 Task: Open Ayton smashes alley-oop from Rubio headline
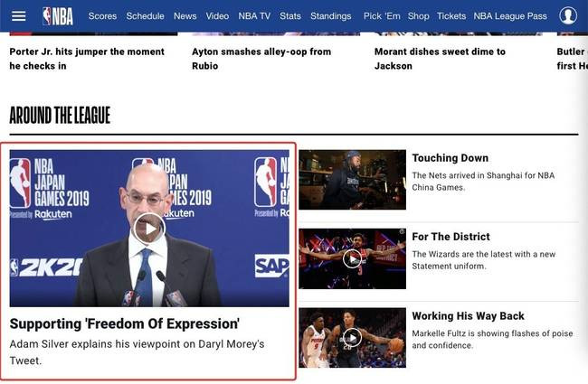click(x=261, y=59)
